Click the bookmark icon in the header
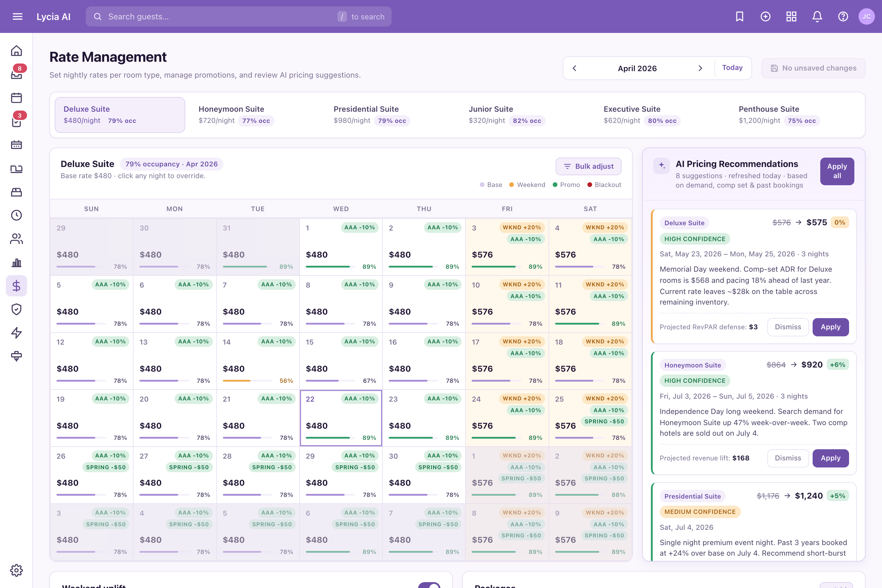Screen dimensions: 882x588 click(x=739, y=16)
